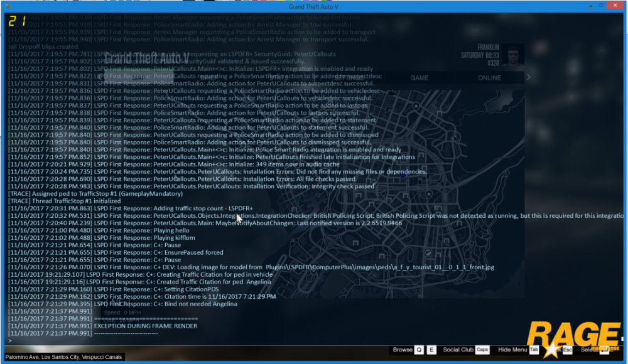
Task: Click the 'finished late initialization for integrations' line
Action: tap(212, 157)
